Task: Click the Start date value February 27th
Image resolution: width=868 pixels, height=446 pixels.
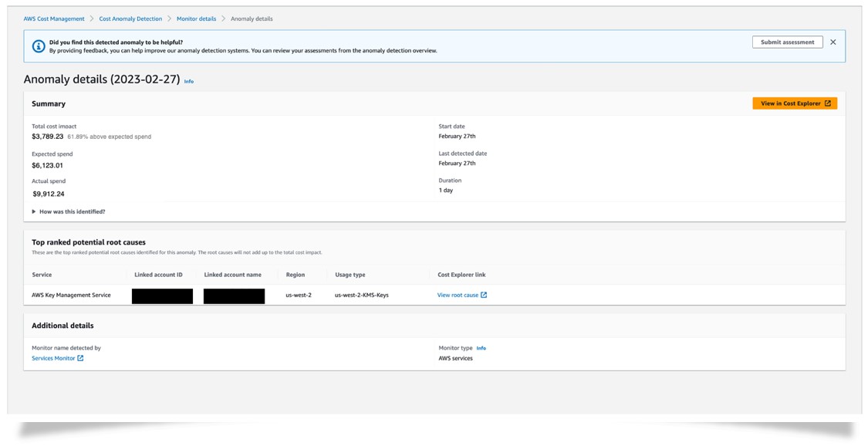Action: click(x=457, y=136)
